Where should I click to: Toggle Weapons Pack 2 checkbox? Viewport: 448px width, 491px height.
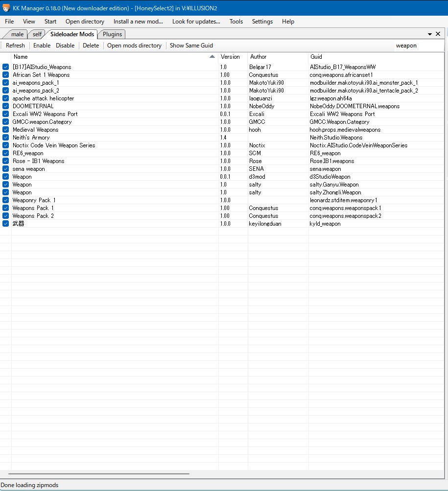click(6, 216)
